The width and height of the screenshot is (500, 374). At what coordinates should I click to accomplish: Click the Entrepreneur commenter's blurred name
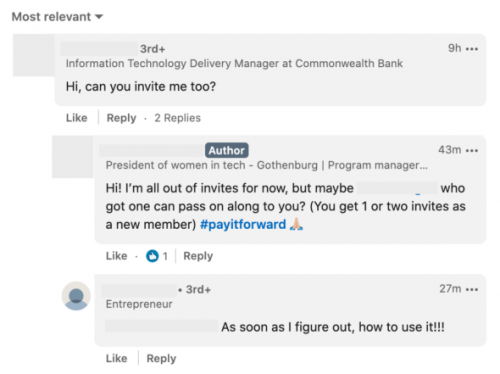(139, 290)
